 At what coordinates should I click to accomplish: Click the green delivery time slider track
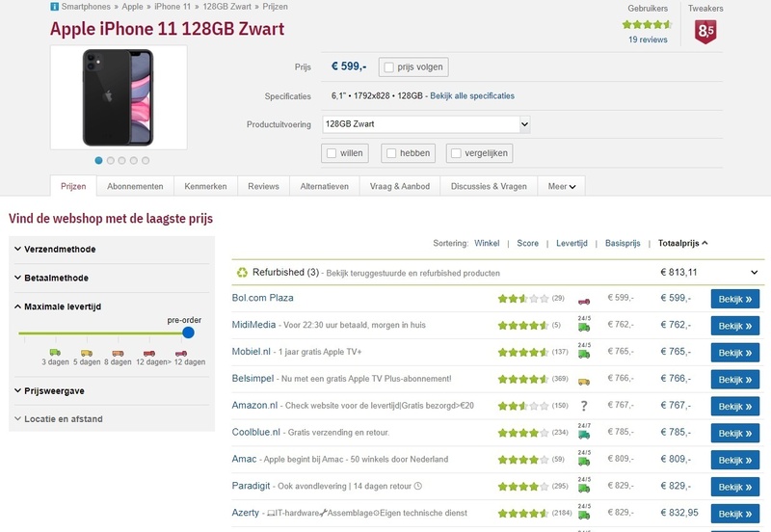point(100,333)
